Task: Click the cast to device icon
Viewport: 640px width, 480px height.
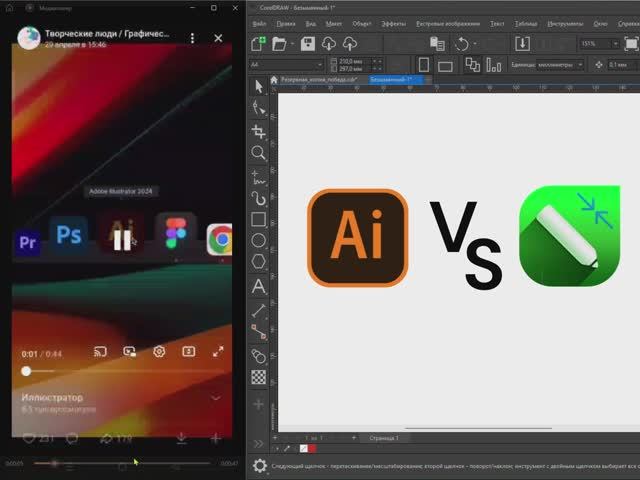Action: (x=100, y=351)
